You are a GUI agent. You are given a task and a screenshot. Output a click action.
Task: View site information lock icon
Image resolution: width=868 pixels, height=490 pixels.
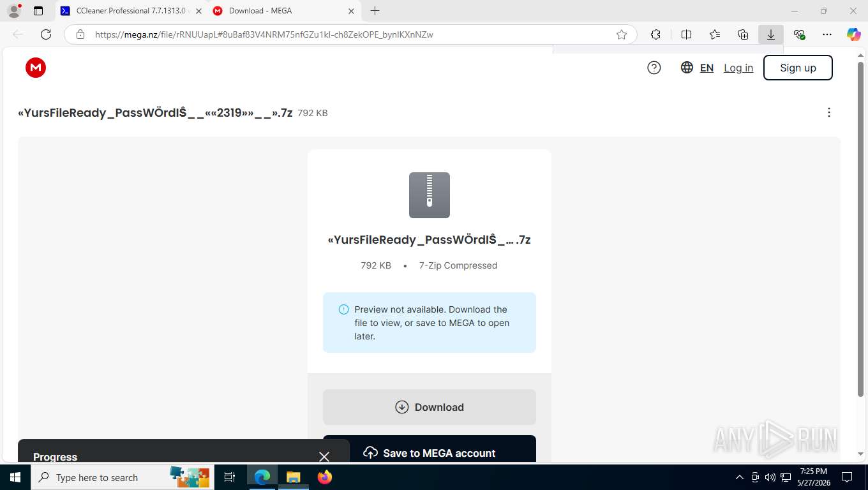[x=80, y=34]
